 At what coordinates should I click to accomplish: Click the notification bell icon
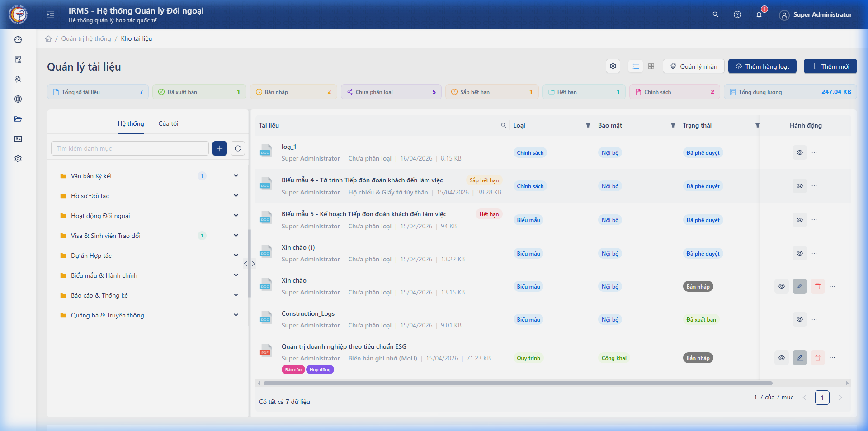[x=759, y=14]
